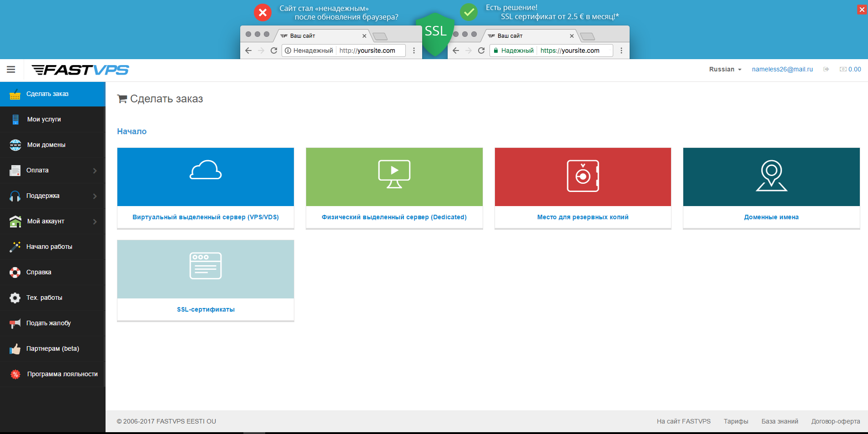Click the Сделать заказ page heading
Screen dimensions: 868x434
(167, 99)
